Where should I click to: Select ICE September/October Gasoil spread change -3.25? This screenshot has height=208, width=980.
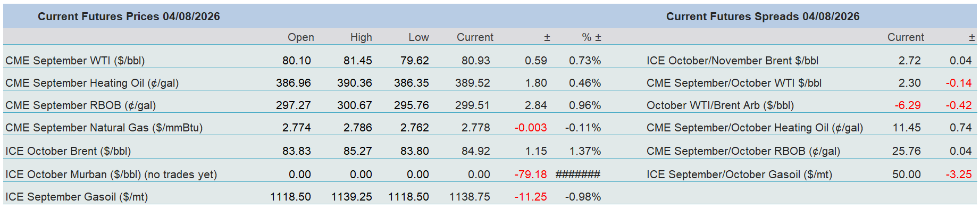pos(959,174)
